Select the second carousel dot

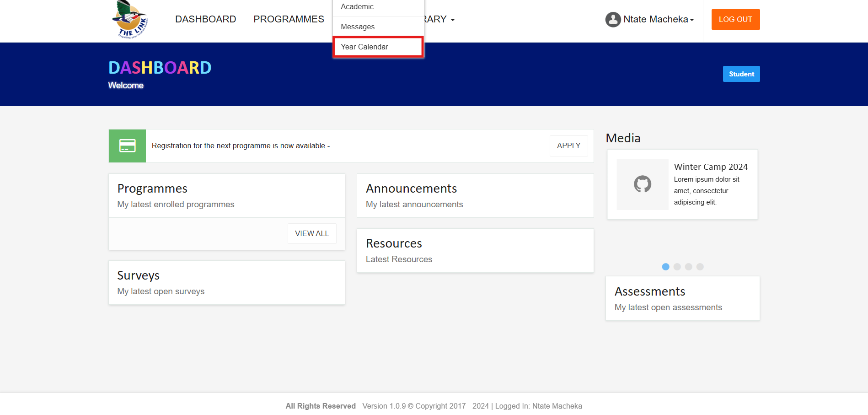point(677,267)
